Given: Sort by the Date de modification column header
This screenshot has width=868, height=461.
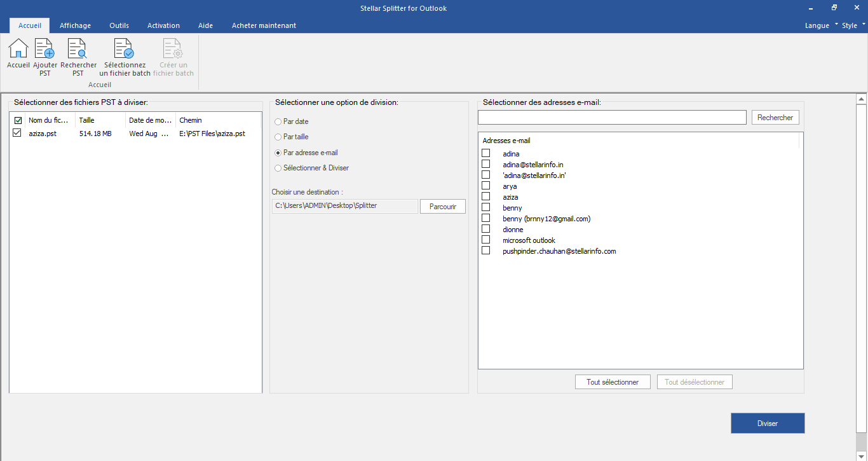Looking at the screenshot, I should tap(150, 120).
